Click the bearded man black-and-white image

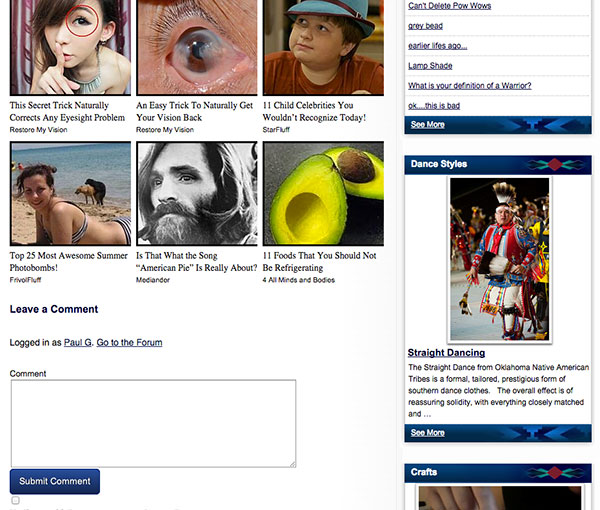(197, 194)
